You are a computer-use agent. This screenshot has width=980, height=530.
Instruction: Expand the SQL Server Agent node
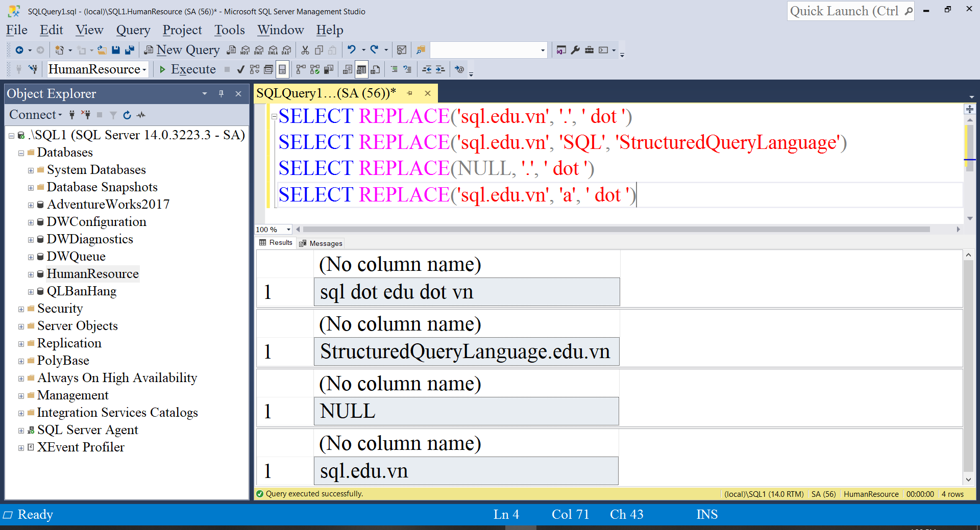tap(21, 431)
